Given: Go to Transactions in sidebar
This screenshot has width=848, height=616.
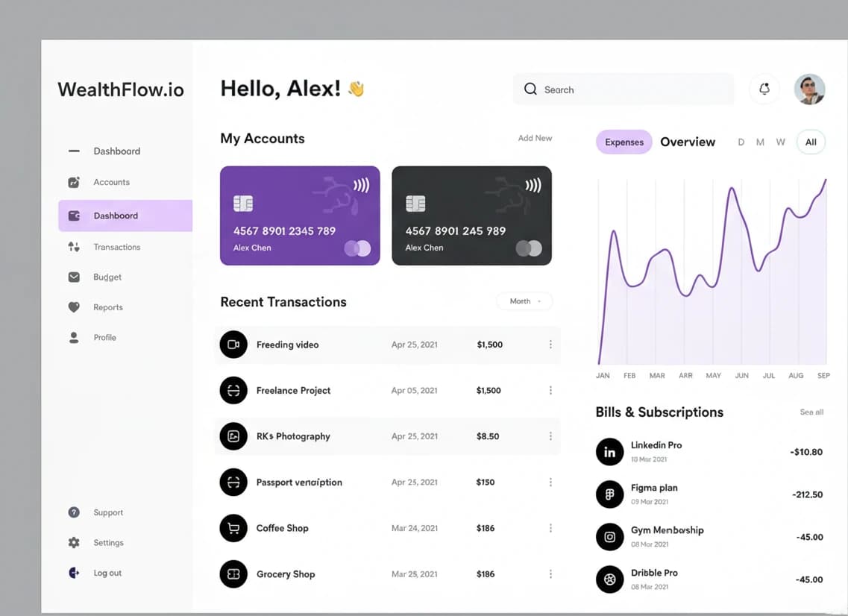Looking at the screenshot, I should (x=116, y=247).
